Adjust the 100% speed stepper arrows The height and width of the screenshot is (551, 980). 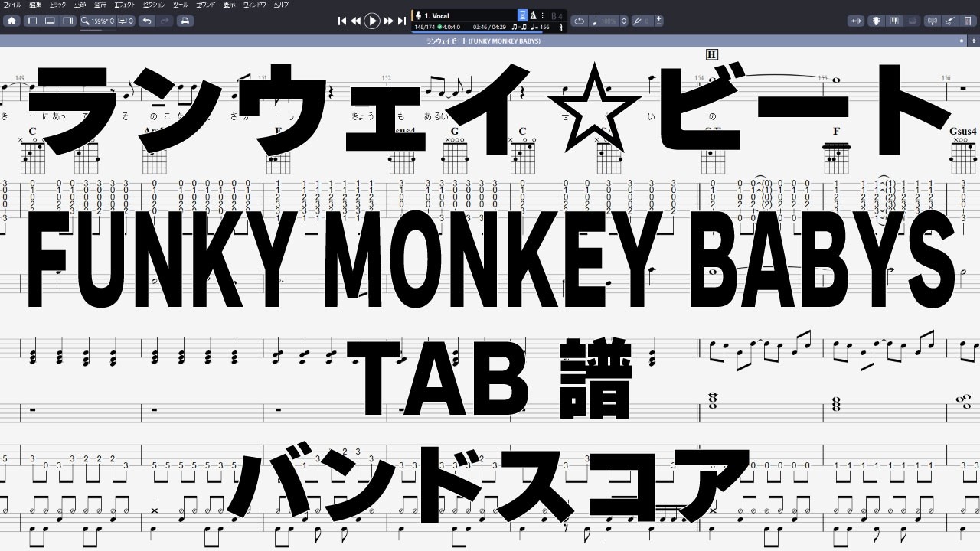pos(624,21)
